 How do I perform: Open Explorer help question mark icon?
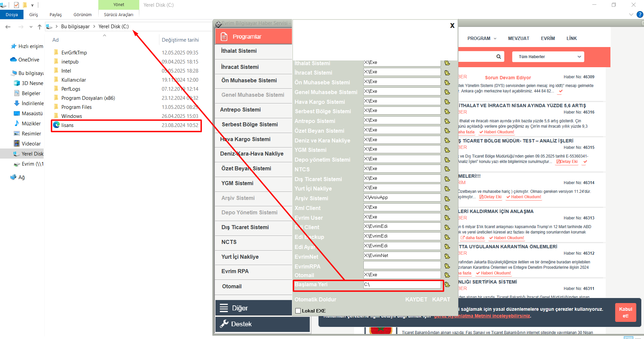click(640, 14)
